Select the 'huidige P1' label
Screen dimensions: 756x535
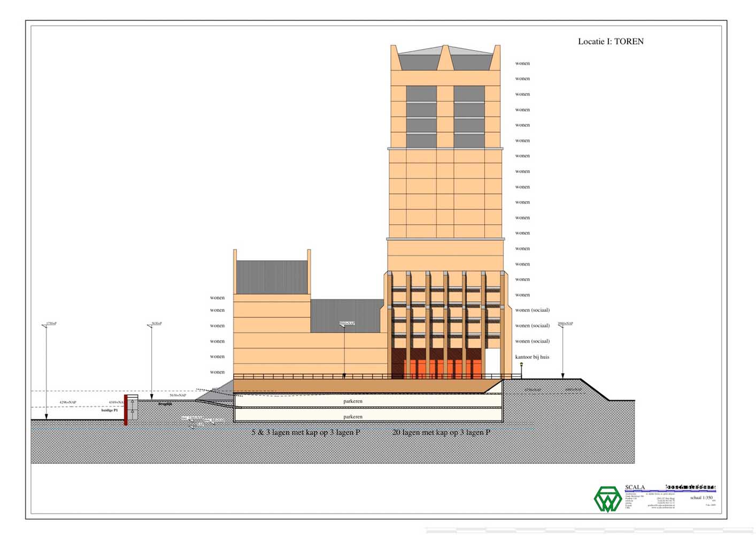coord(110,410)
